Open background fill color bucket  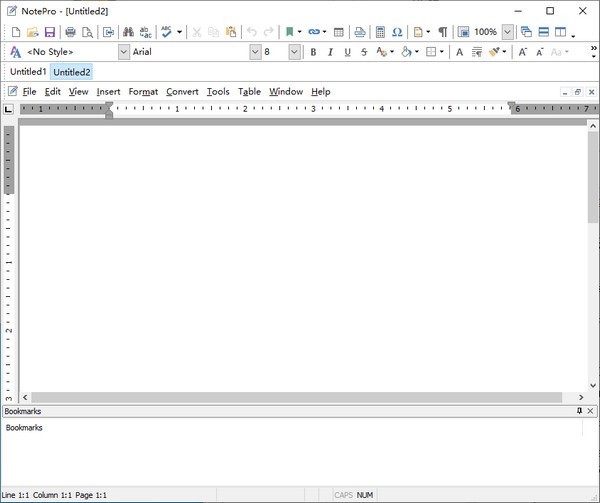(x=406, y=52)
